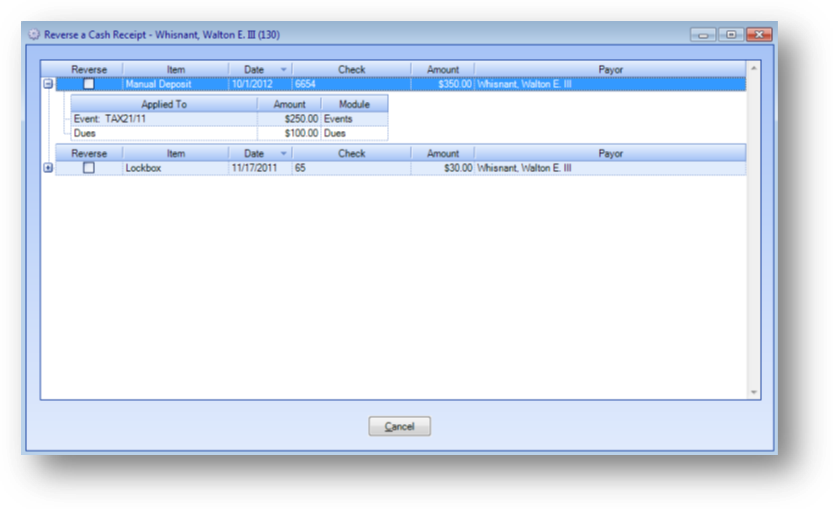Click the top Payor column header
This screenshot has height=509, width=833.
[x=610, y=70]
